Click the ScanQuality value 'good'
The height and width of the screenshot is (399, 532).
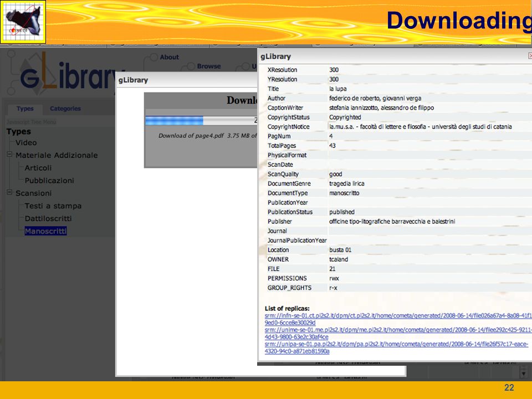[336, 174]
